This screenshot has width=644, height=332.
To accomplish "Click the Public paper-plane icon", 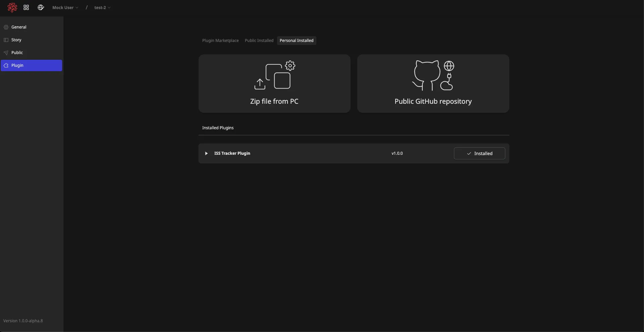I will (6, 53).
